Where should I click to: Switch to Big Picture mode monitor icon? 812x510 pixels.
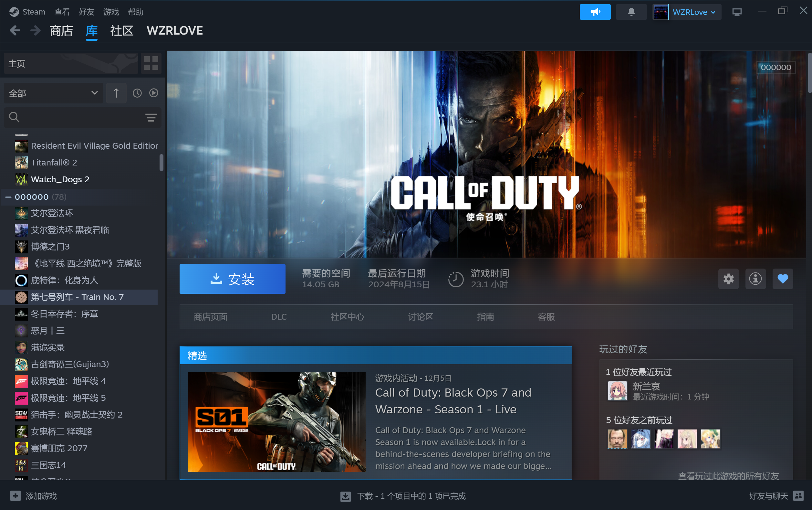pyautogui.click(x=737, y=12)
